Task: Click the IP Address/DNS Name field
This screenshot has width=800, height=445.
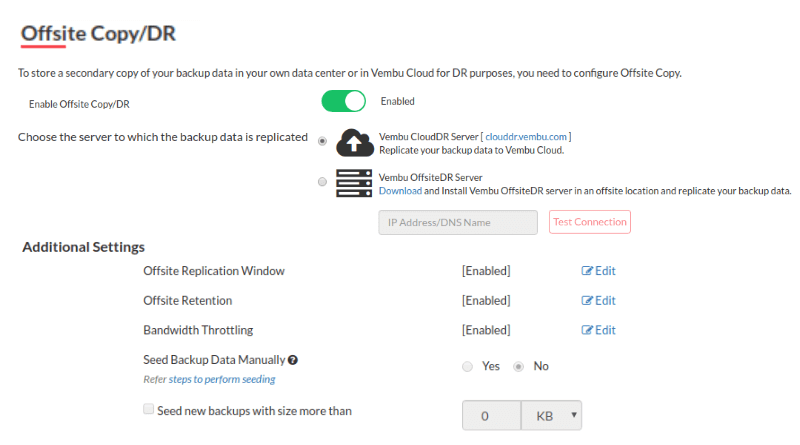Action: click(458, 222)
